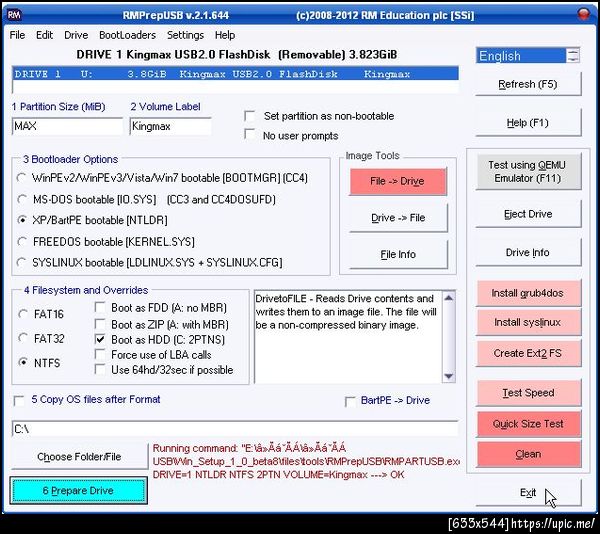Click Install syslinux button
This screenshot has height=534, width=600.
(528, 322)
